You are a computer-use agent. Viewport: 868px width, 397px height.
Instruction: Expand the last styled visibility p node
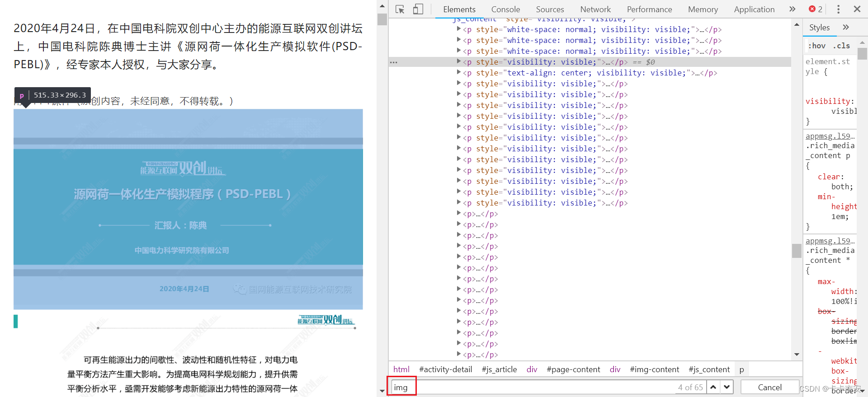tap(459, 202)
